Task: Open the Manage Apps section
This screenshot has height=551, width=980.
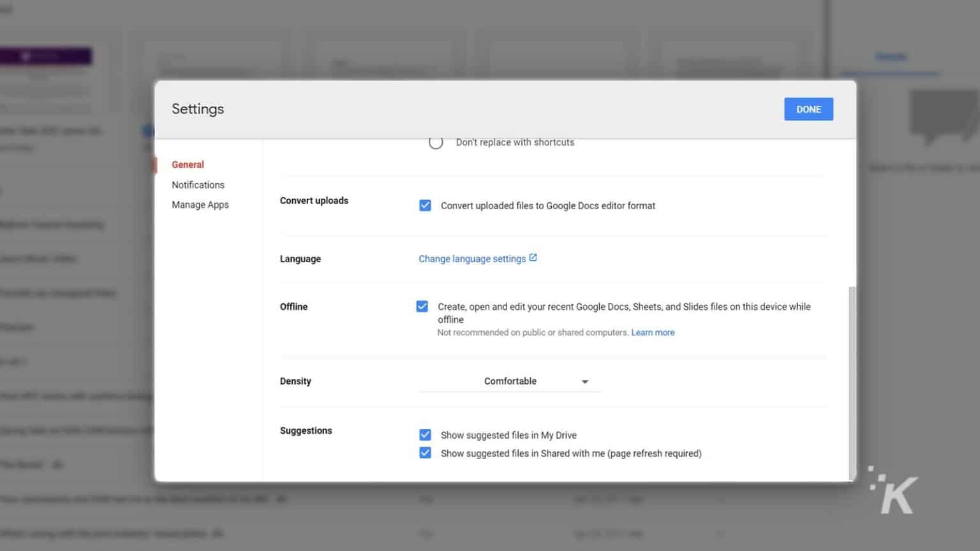Action: tap(200, 204)
